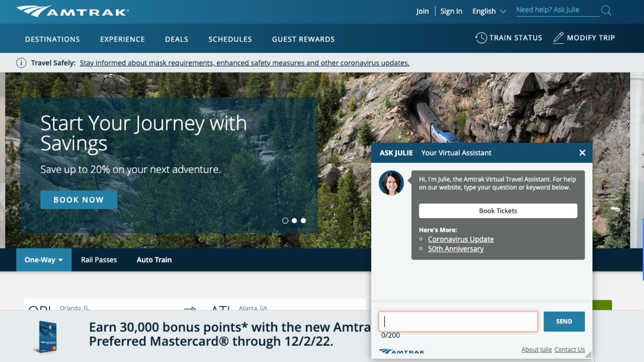
Task: Expand the One-Way trip type dropdown
Action: coord(44,260)
